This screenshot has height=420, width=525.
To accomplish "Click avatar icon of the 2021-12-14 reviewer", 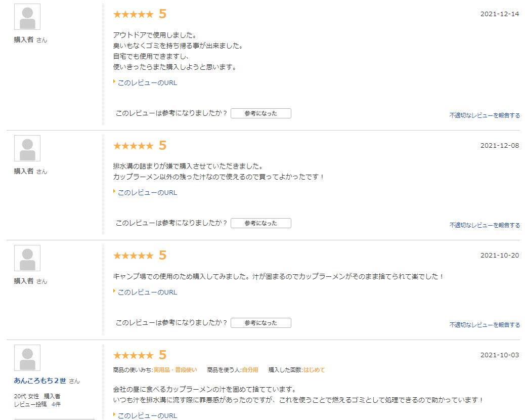I will pos(27,17).
